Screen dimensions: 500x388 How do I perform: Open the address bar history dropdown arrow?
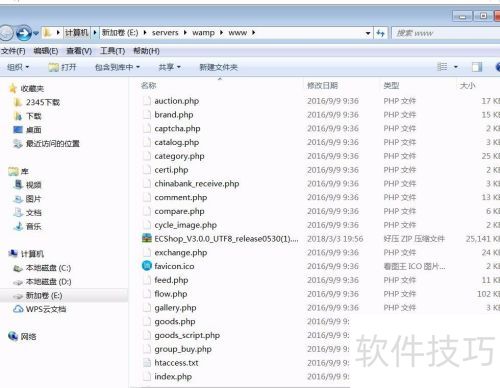[x=368, y=33]
